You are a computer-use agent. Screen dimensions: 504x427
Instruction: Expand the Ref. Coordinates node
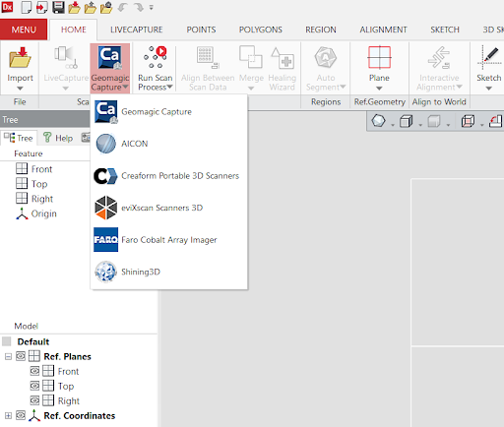8,416
